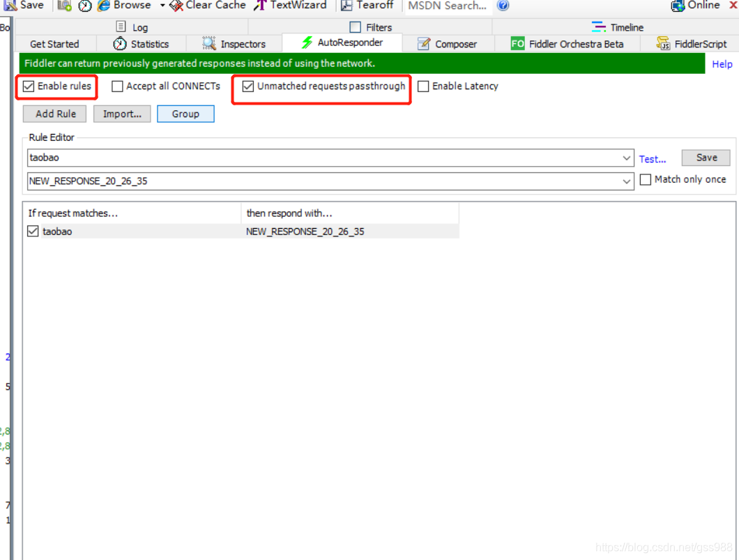Screen dimensions: 739x560
Task: Click the Help link
Action: (722, 64)
